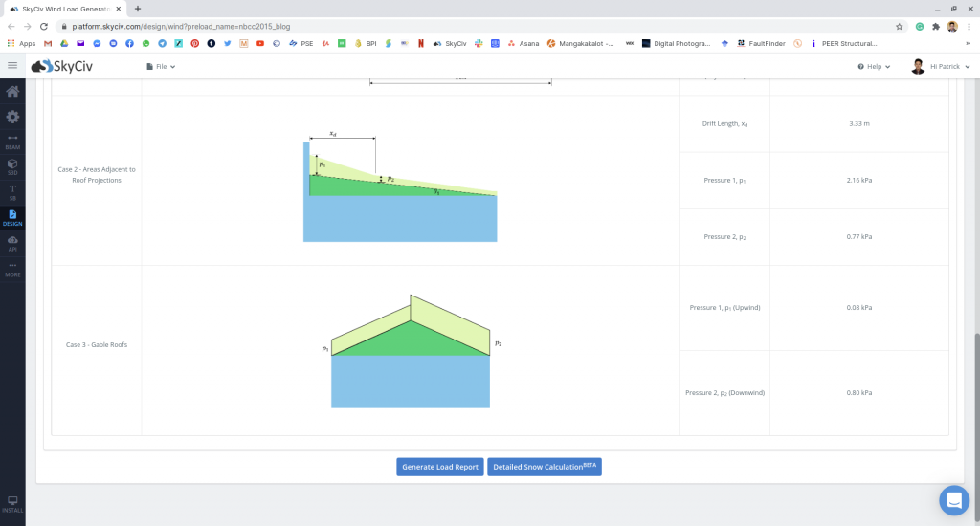Launch the BEAM module from sidebar
980x526 pixels.
[12, 141]
